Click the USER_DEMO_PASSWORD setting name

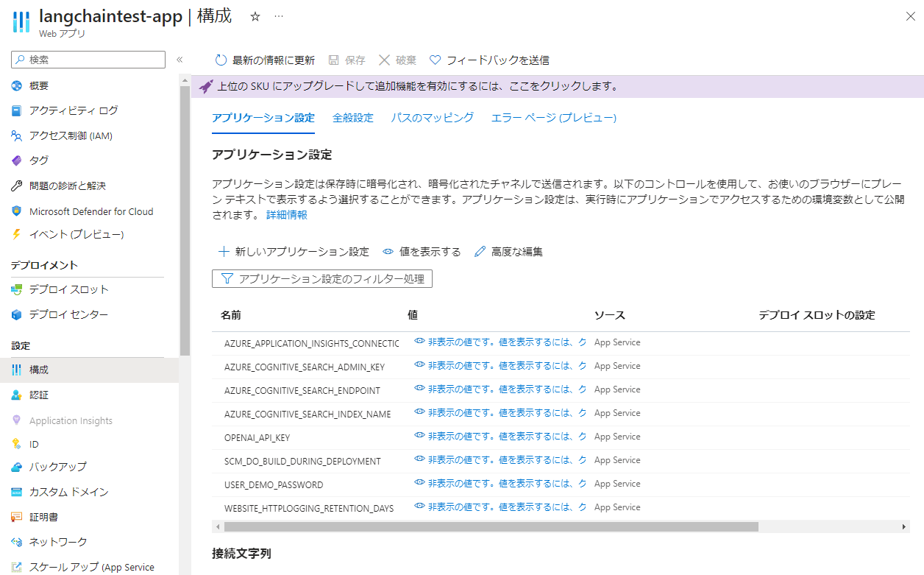[x=274, y=484]
